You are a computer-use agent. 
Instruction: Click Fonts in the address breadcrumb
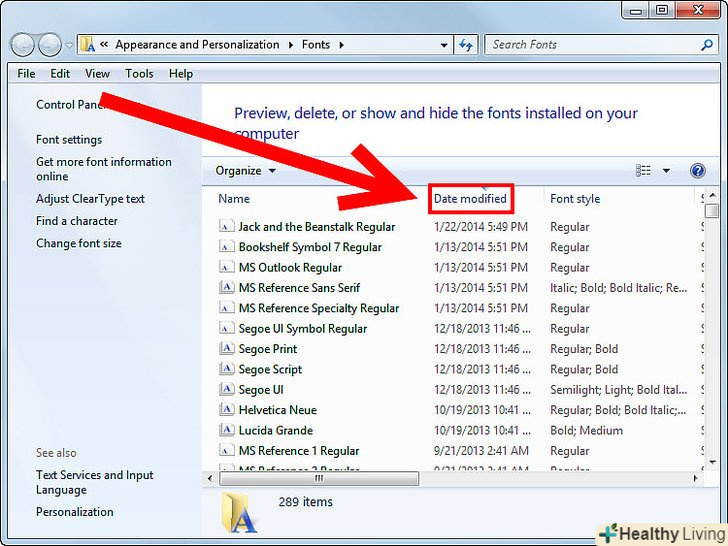click(x=316, y=45)
